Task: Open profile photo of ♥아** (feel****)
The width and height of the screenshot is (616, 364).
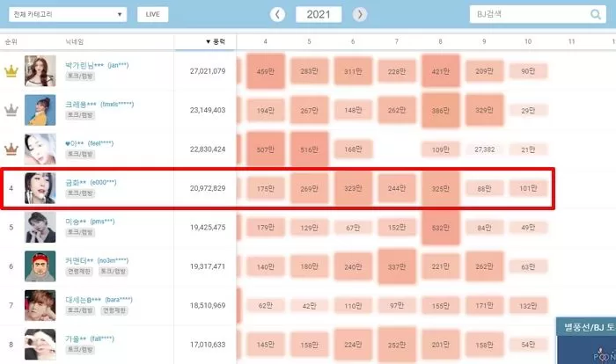Action: [40, 149]
